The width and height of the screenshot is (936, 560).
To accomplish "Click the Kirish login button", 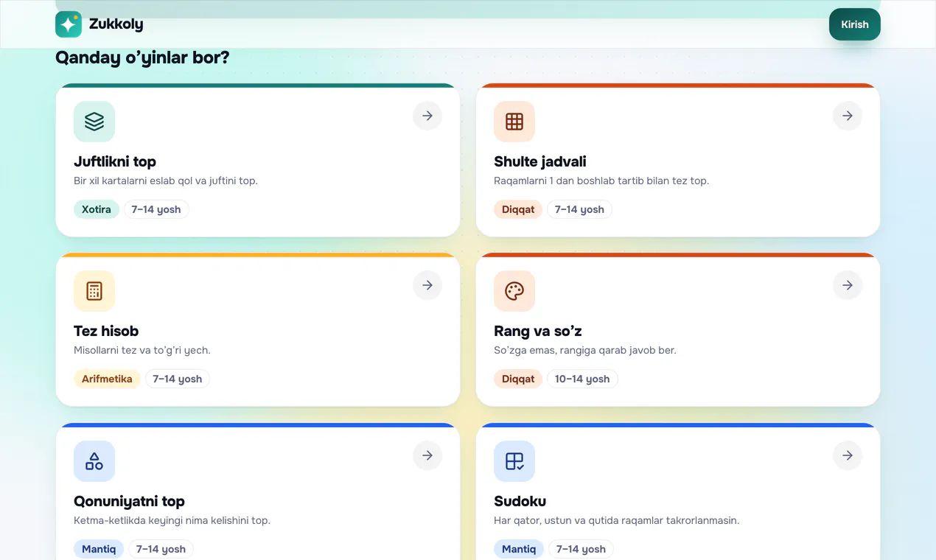I will click(855, 24).
